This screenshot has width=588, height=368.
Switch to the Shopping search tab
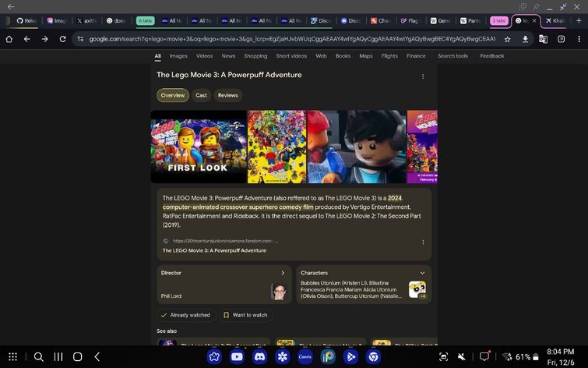point(255,56)
